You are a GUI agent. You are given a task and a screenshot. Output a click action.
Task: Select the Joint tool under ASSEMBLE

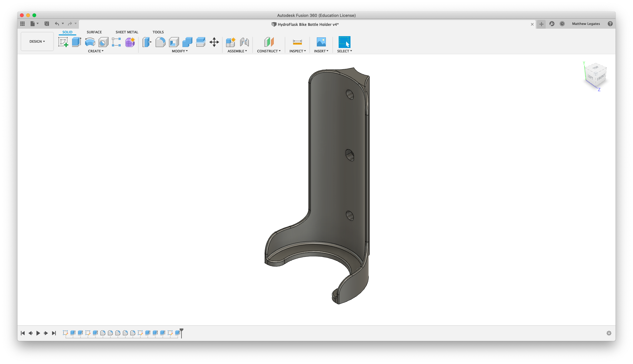coord(244,42)
